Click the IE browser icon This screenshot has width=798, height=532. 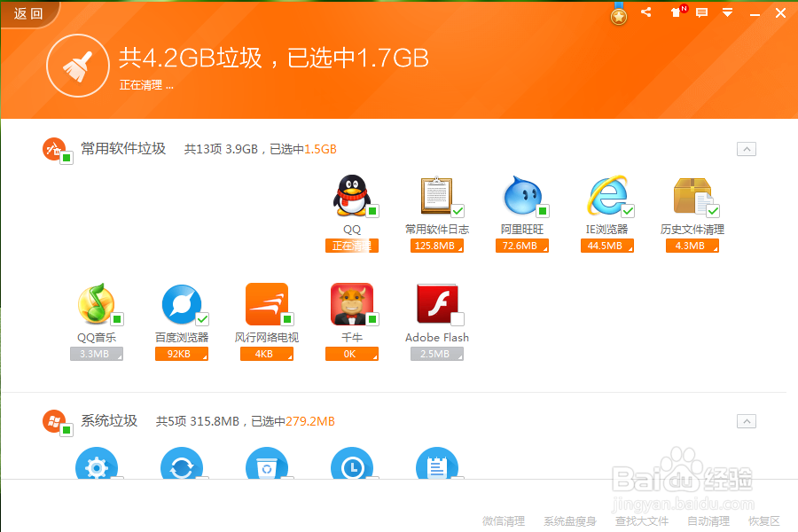[606, 195]
